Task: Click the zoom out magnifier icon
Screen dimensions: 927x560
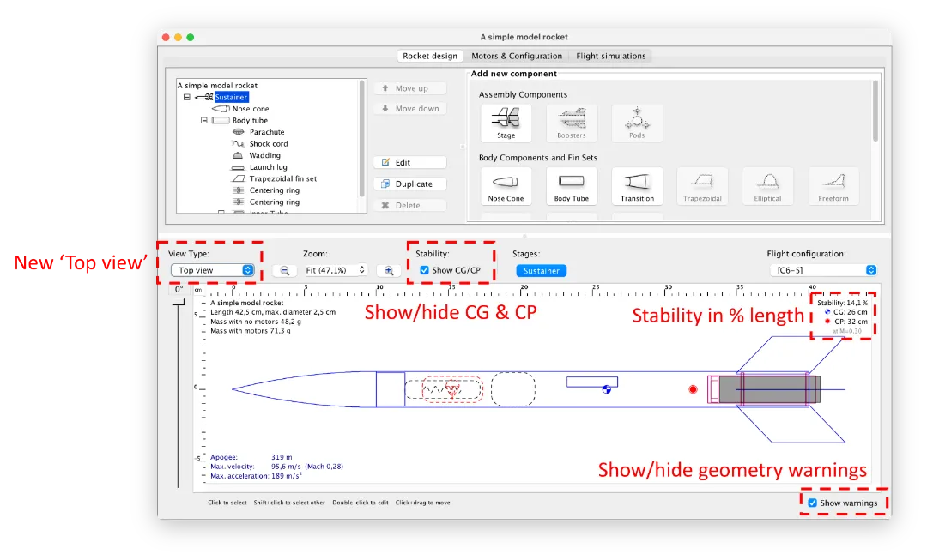Action: point(284,270)
